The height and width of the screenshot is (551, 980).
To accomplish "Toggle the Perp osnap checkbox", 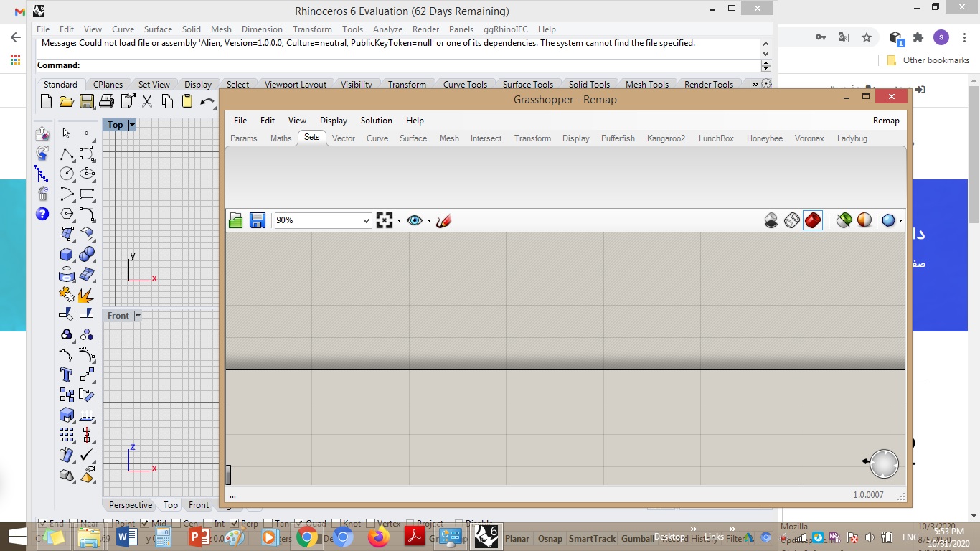I will pyautogui.click(x=234, y=524).
